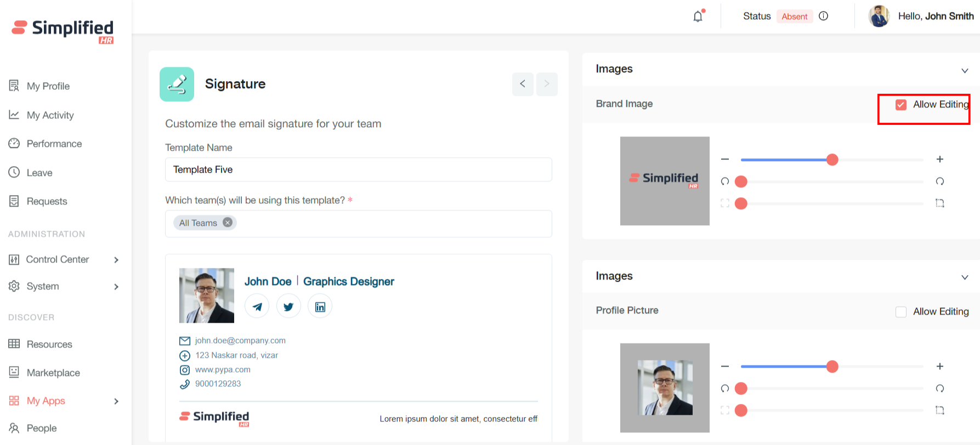Open the Marketplace link

[53, 373]
